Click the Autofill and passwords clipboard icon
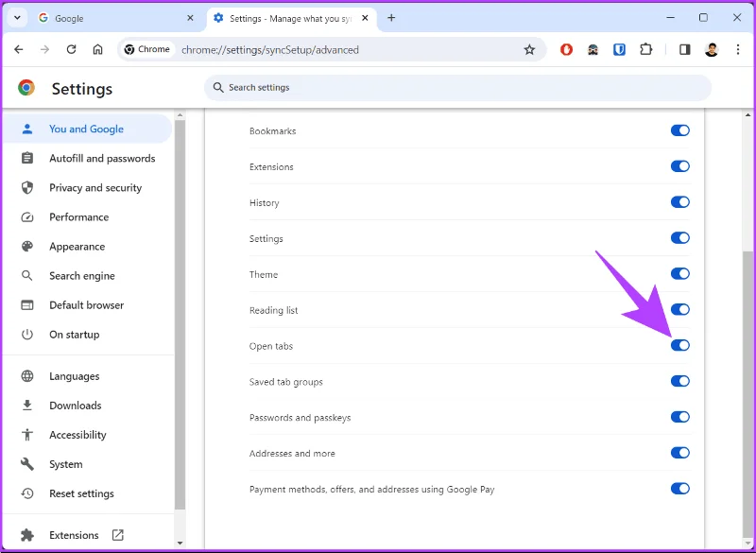756x553 pixels. tap(27, 158)
